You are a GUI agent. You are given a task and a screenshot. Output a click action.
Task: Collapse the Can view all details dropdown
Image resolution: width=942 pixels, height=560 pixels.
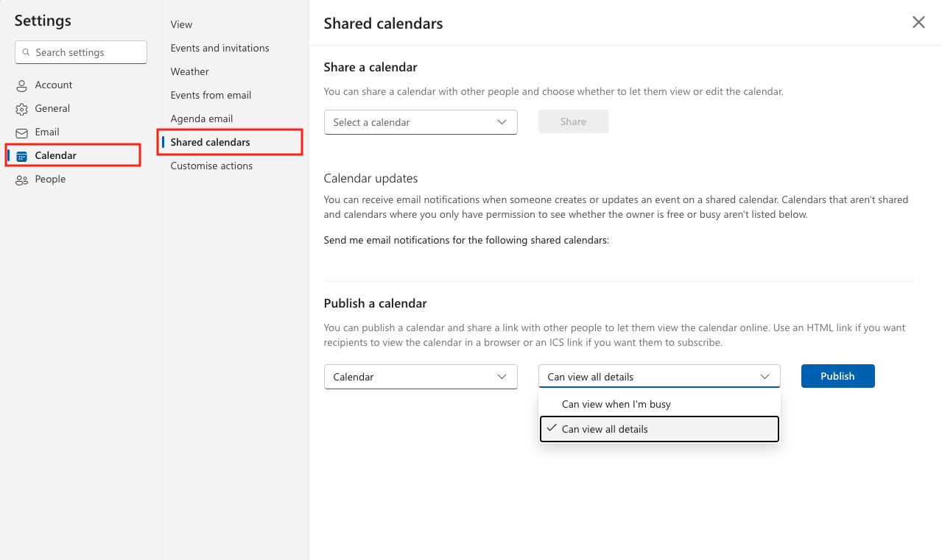[659, 377]
